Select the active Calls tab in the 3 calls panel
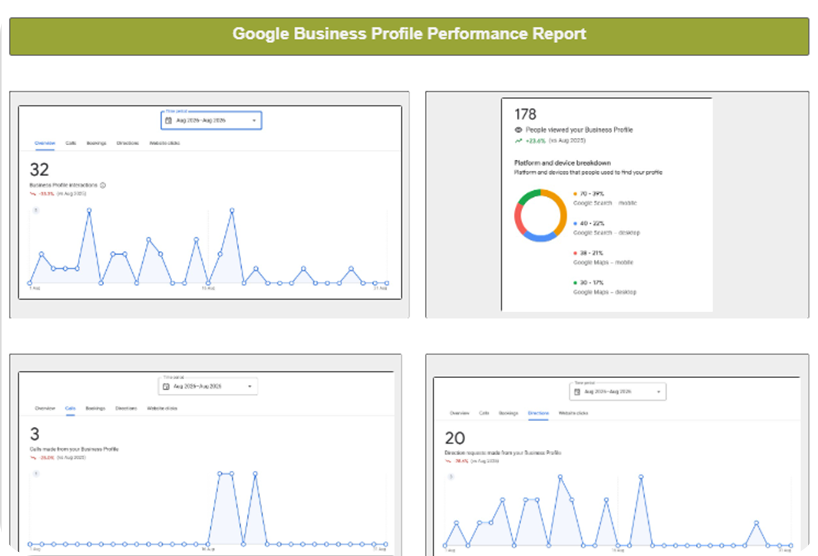The width and height of the screenshot is (818, 556). coord(70,408)
